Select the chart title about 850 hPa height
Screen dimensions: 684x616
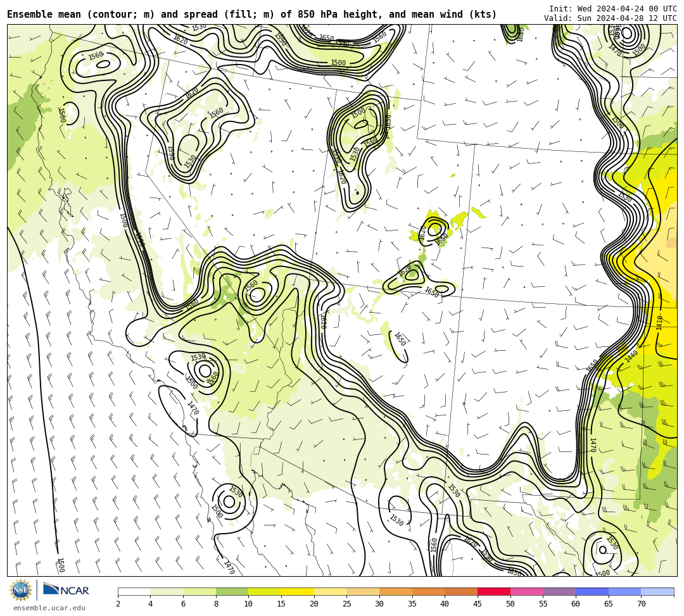coord(251,15)
